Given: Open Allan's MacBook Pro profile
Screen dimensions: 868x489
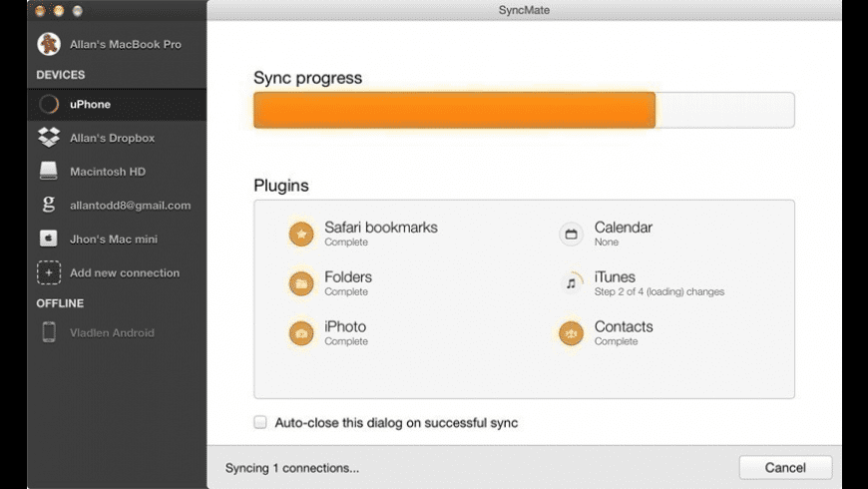Looking at the screenshot, I should [125, 44].
